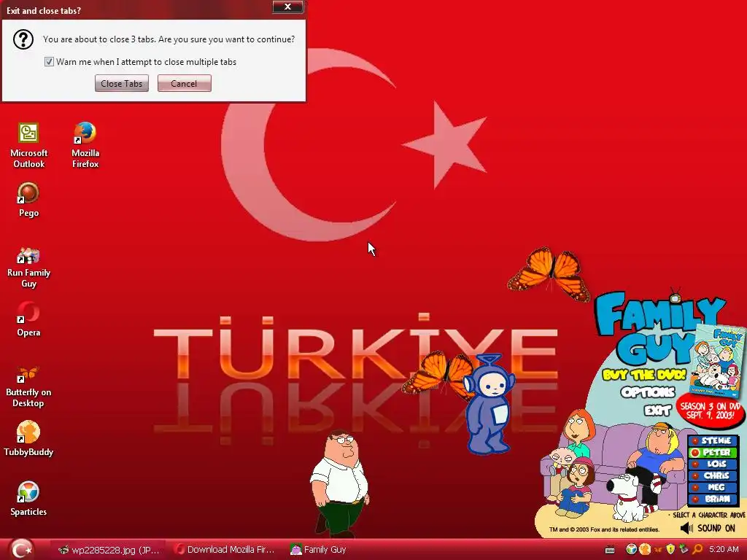This screenshot has height=560, width=747.
Task: Open the Microsoft Outlook desktop icon
Action: point(28,145)
